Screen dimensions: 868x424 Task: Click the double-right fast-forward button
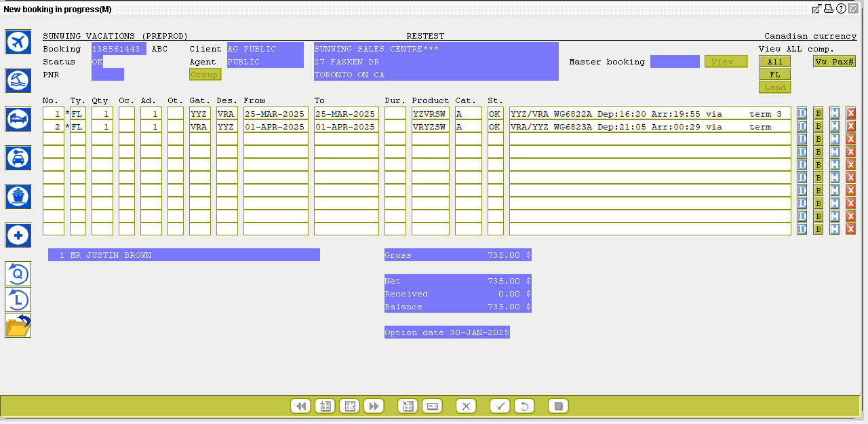[x=374, y=406]
